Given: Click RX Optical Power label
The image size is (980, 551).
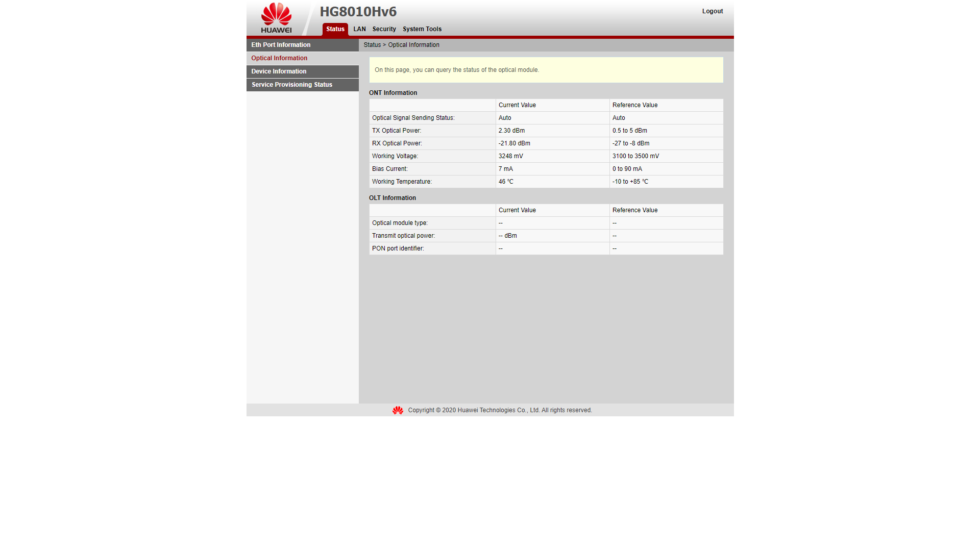Looking at the screenshot, I should coord(397,143).
